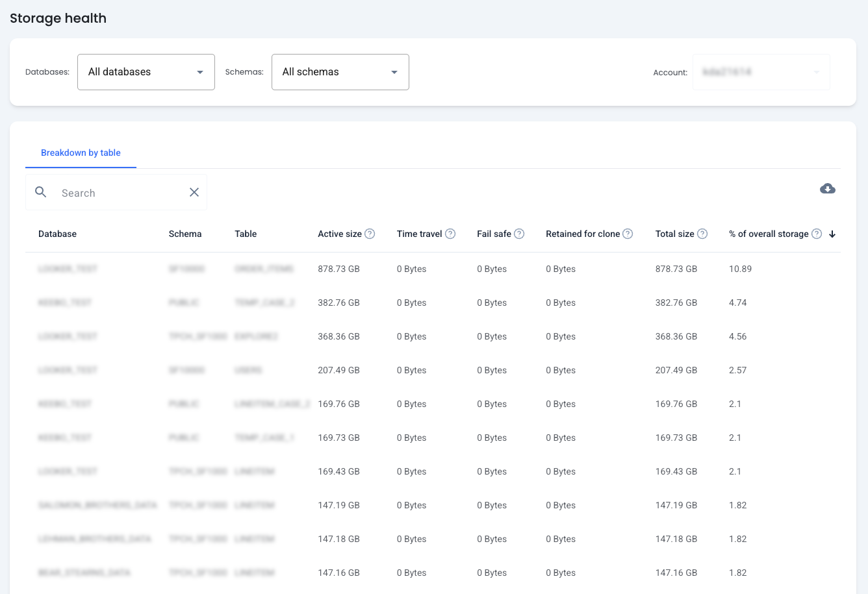868x594 pixels.
Task: Sort by Total size column header
Action: pyautogui.click(x=675, y=234)
